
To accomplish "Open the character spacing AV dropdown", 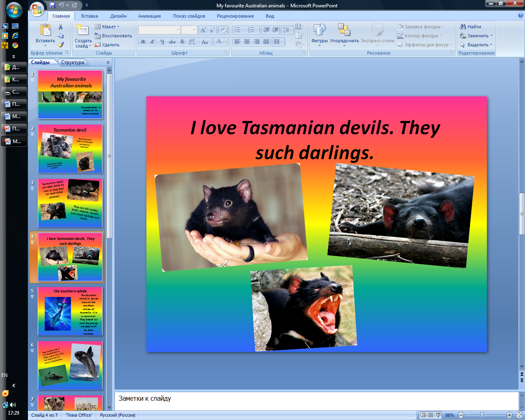I will [193, 41].
